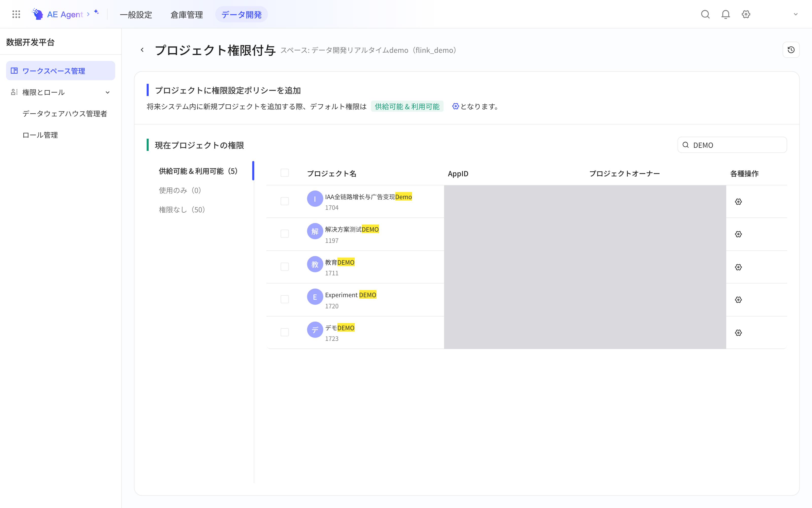The image size is (812, 508).
Task: Open the user account dropdown arrow
Action: (x=796, y=14)
